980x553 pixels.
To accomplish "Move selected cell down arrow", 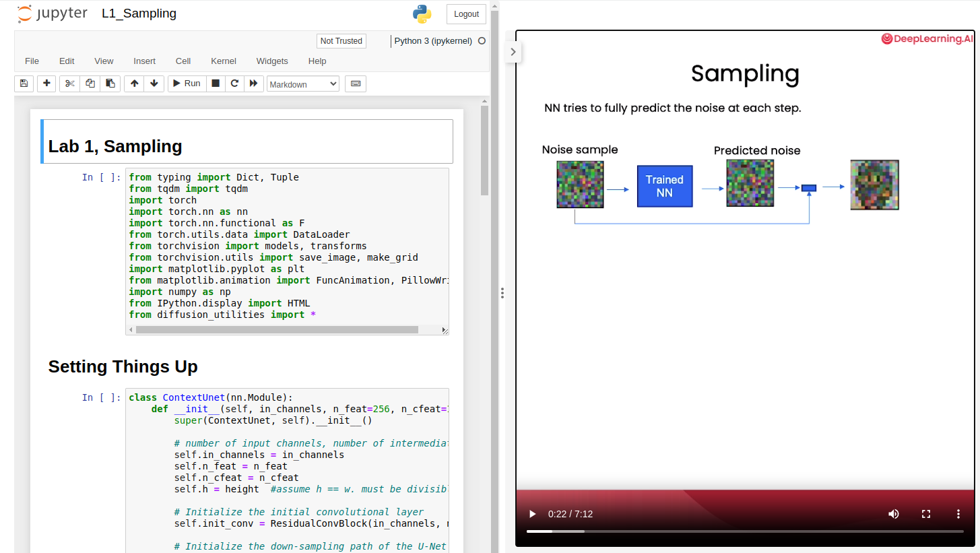I will (x=154, y=84).
